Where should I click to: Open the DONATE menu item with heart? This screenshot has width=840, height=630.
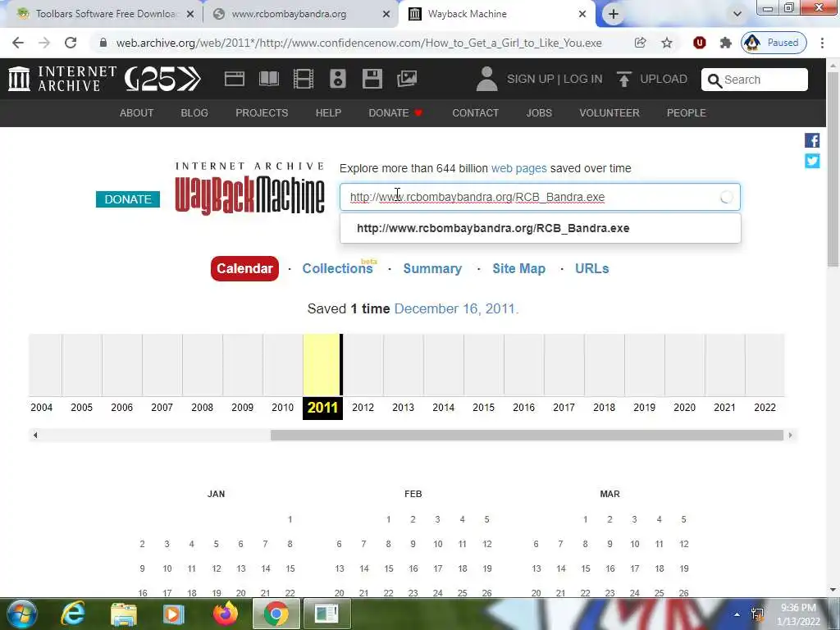click(x=395, y=113)
